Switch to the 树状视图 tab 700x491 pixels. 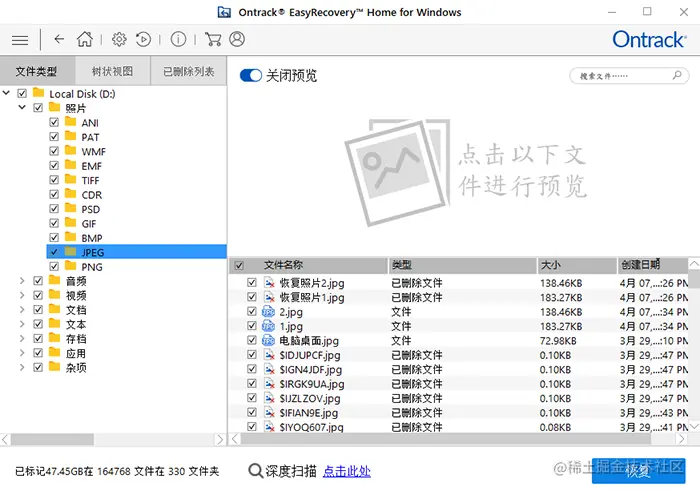(112, 71)
